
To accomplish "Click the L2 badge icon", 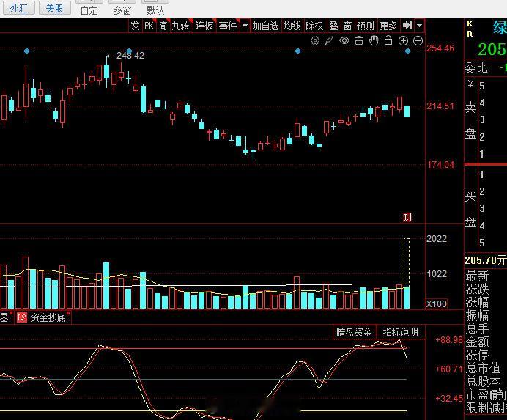I will 22,318.
